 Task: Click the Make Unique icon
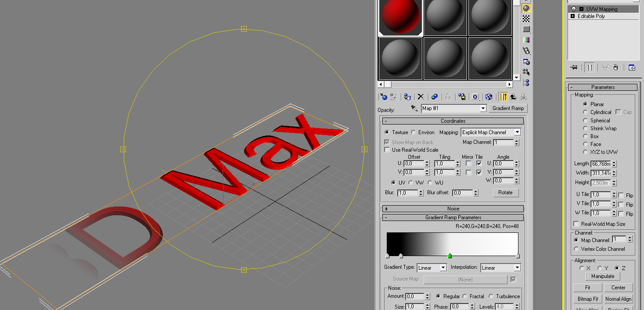click(448, 97)
